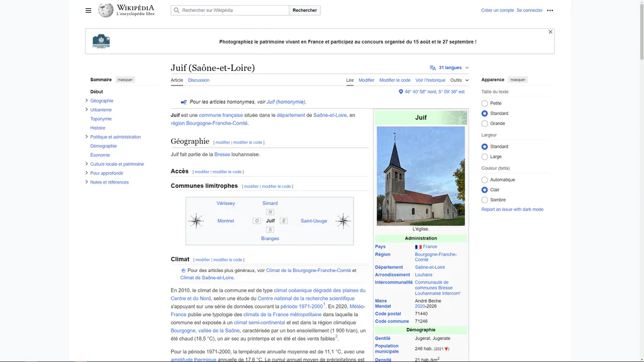Click the N north direction marker

point(270,212)
